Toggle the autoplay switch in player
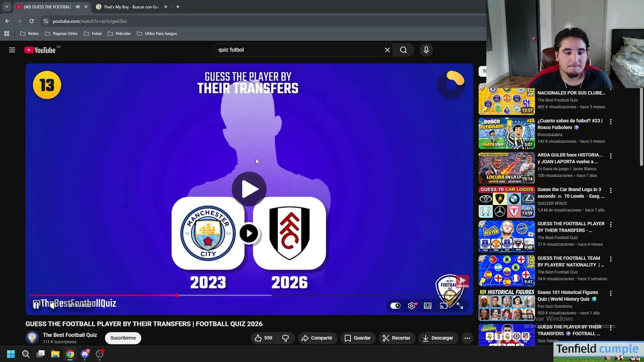 point(395,306)
